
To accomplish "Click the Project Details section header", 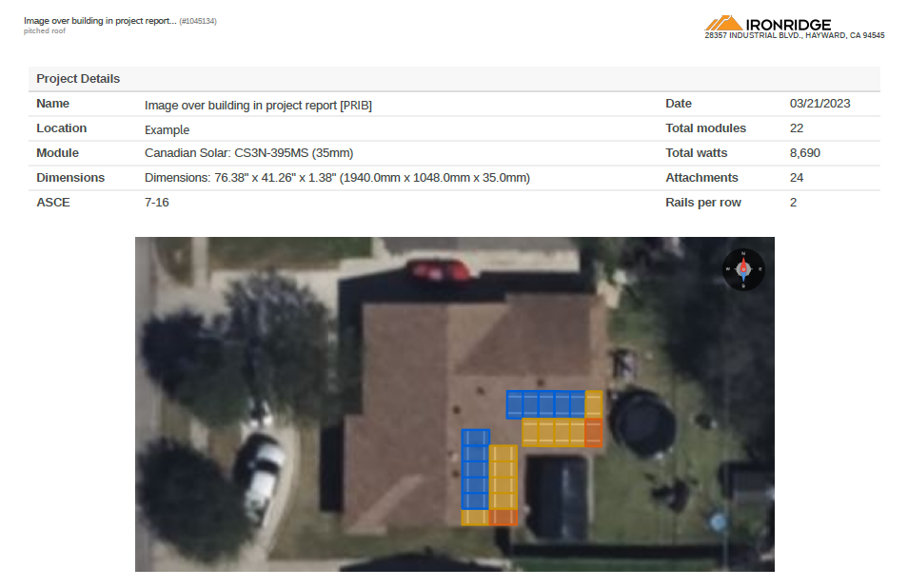I will coord(78,79).
